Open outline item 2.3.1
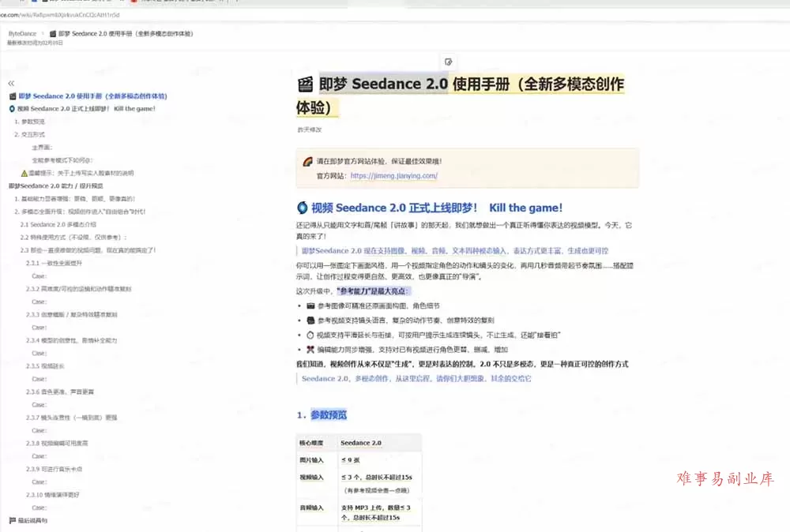The height and width of the screenshot is (532, 790). coord(54,263)
